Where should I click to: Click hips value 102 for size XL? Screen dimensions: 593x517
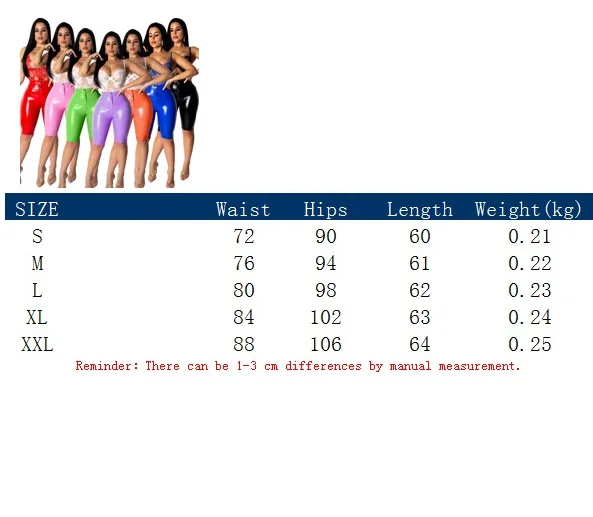pyautogui.click(x=326, y=317)
